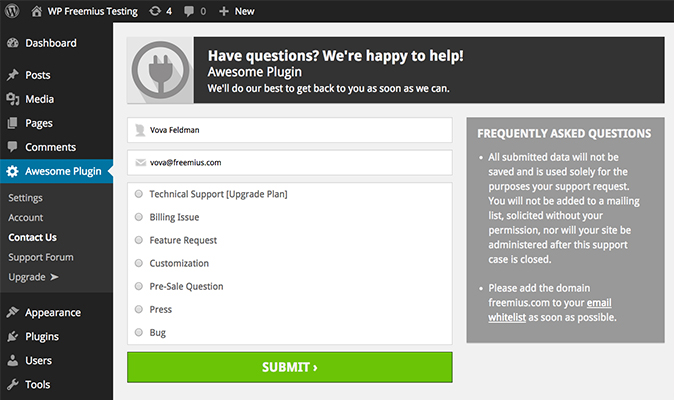Viewport: 674px width, 400px height.
Task: Open Settings under Awesome Plugin
Action: [x=25, y=198]
